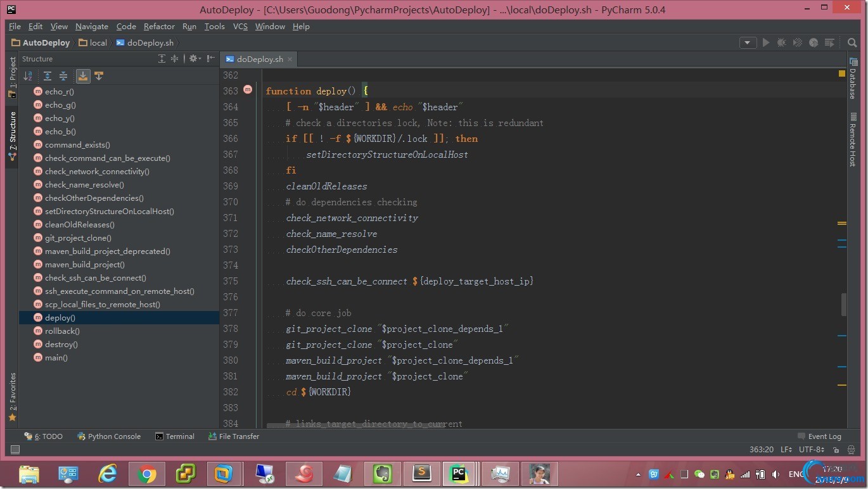Click line number 375 in gutter
Viewport: 868px width, 489px height.
coord(231,281)
